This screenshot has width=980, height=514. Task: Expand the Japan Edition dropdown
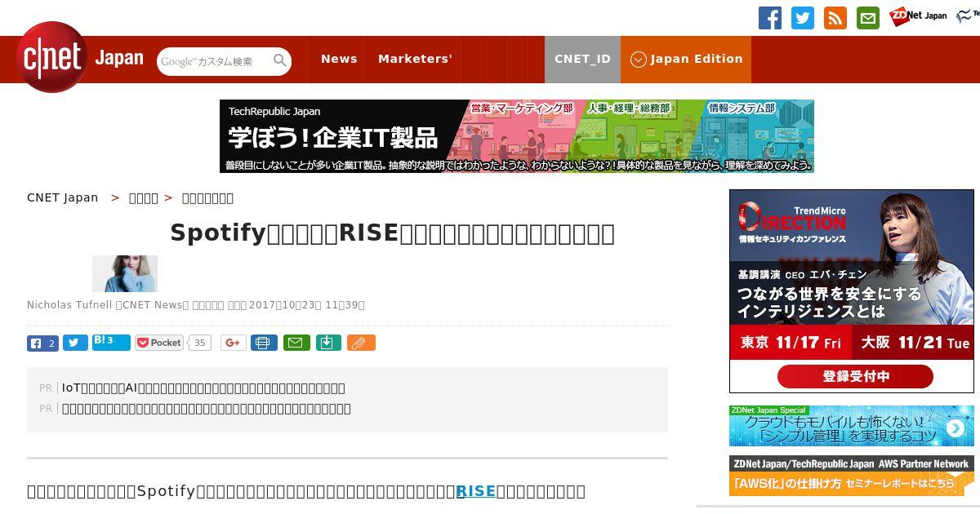(686, 60)
